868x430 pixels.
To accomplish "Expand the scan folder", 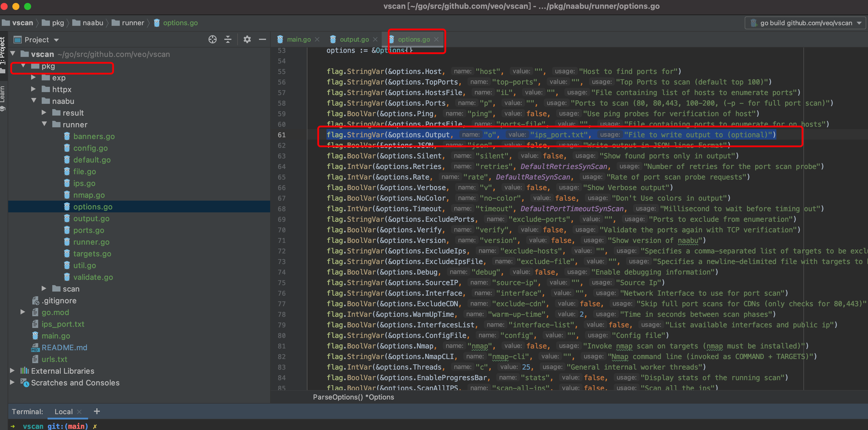I will [44, 289].
